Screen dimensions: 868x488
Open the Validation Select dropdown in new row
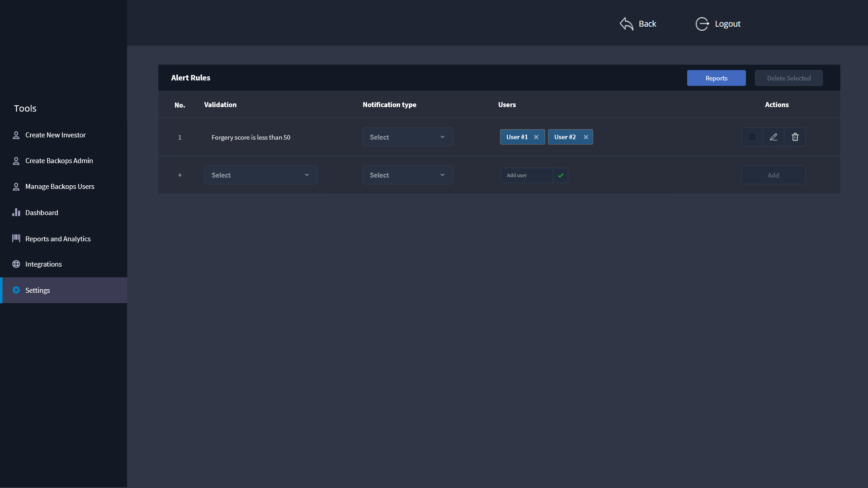(x=260, y=175)
